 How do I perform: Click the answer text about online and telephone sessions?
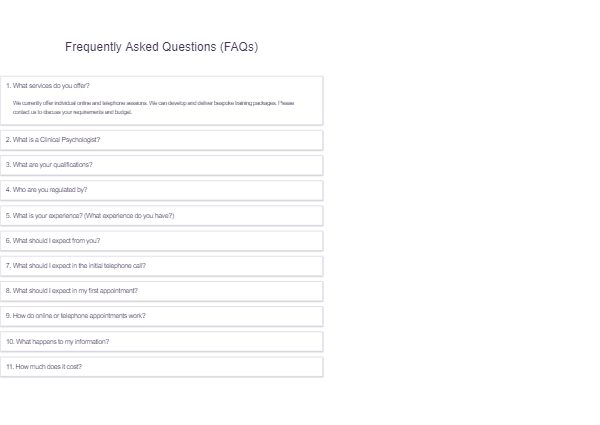[x=153, y=103]
